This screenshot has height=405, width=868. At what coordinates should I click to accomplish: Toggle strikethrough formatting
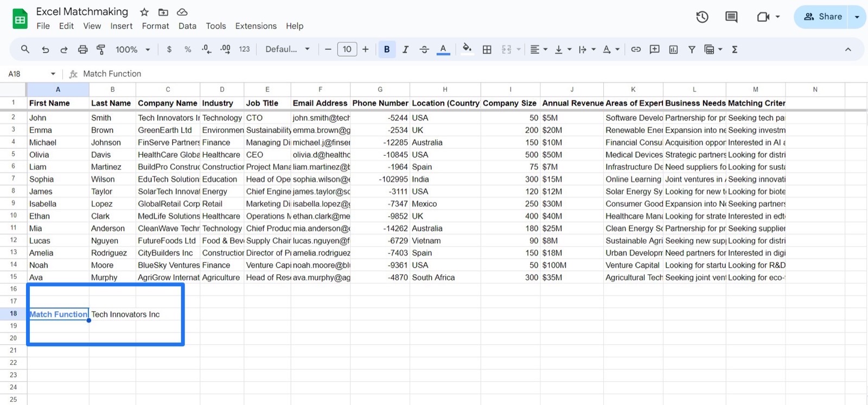(x=424, y=49)
